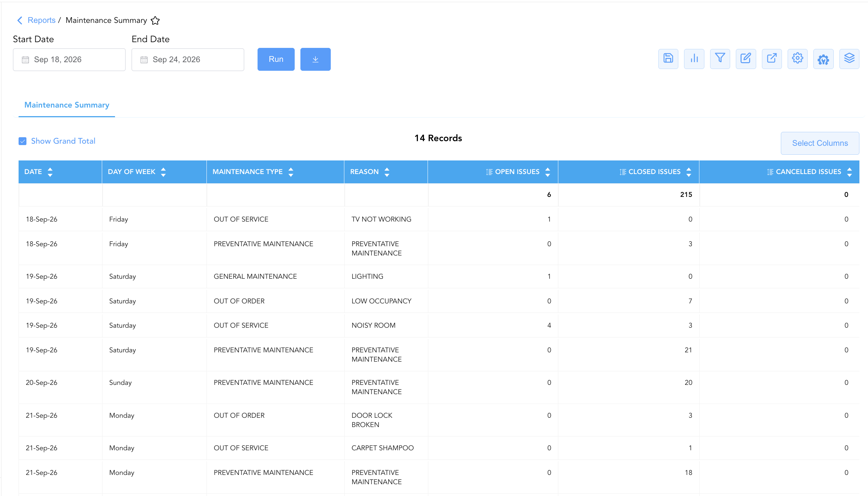The width and height of the screenshot is (868, 496).
Task: Select the Maintenance Summary tab
Action: pos(67,105)
